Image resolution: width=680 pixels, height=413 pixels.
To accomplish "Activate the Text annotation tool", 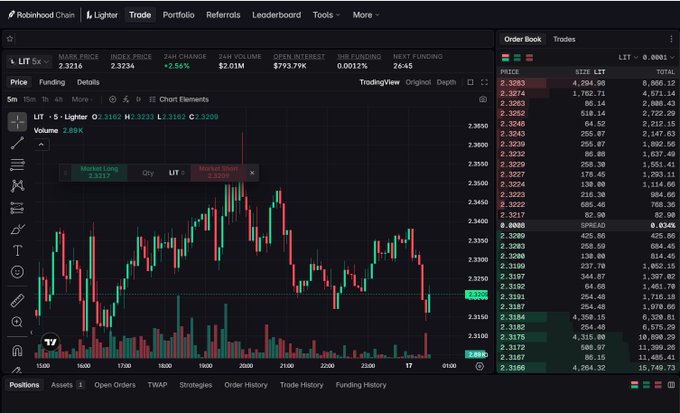I will coord(17,250).
